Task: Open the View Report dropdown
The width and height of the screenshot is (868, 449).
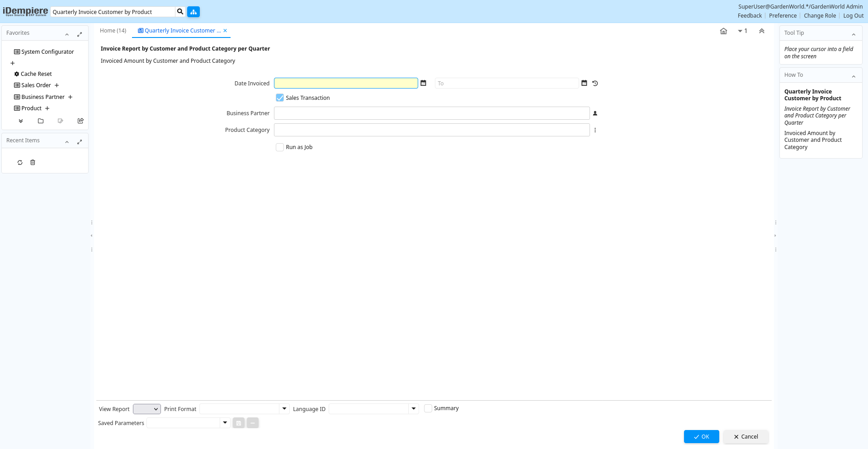Action: (147, 409)
